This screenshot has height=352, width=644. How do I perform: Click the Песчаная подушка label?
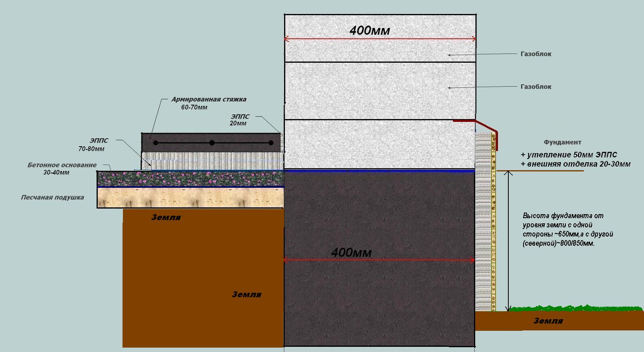coord(52,197)
